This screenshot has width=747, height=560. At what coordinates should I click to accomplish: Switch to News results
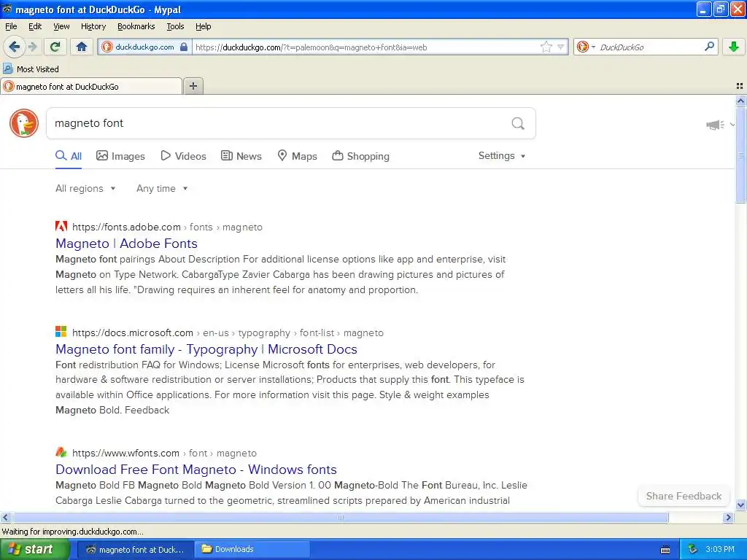pos(241,156)
